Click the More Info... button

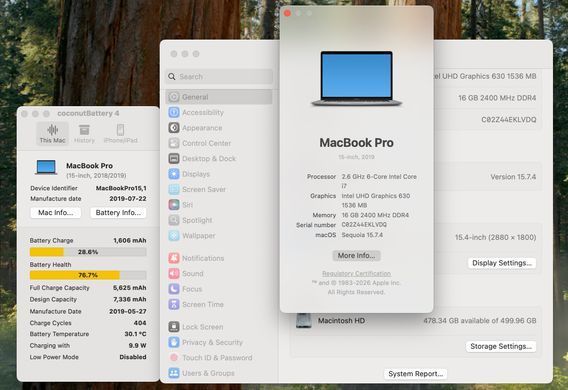[x=356, y=256]
